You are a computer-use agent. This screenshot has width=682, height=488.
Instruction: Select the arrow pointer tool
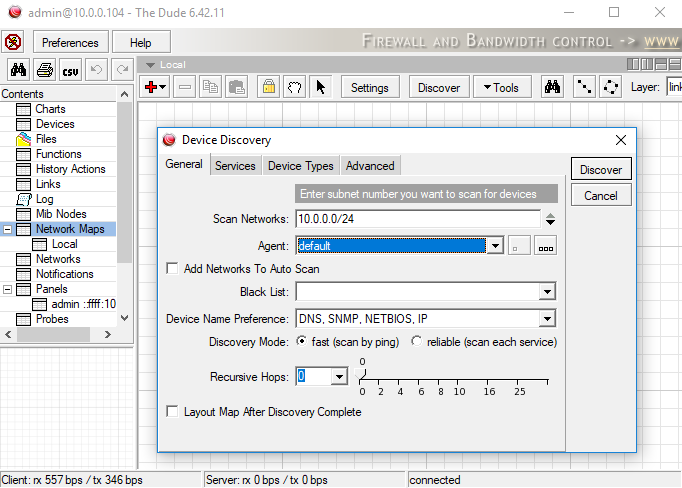[x=320, y=87]
